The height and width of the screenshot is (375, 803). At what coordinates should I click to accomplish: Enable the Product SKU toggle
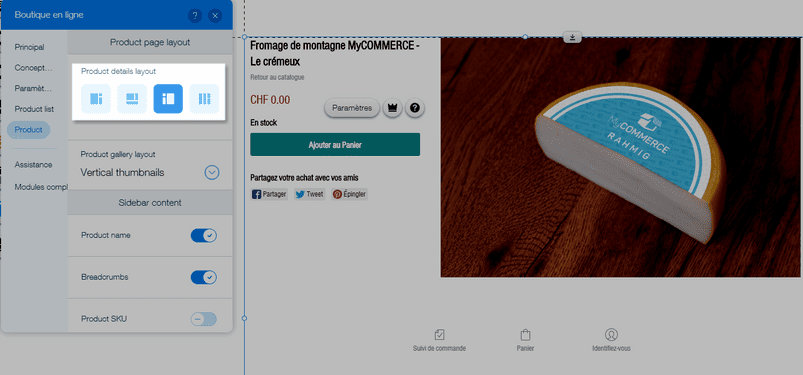[204, 319]
